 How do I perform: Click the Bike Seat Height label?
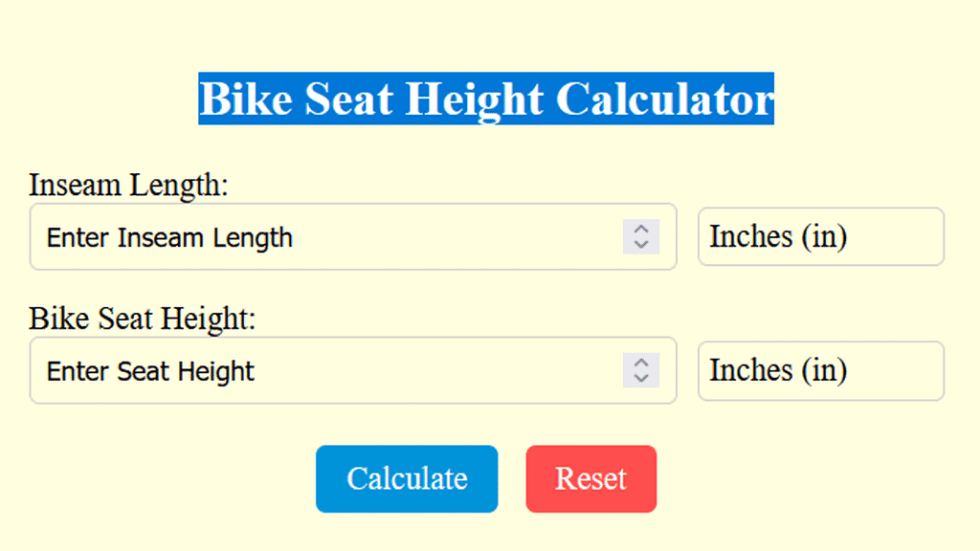click(143, 319)
